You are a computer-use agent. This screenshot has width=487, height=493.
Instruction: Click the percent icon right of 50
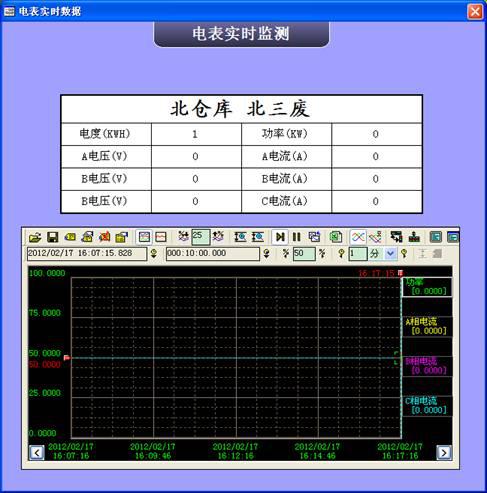[322, 254]
